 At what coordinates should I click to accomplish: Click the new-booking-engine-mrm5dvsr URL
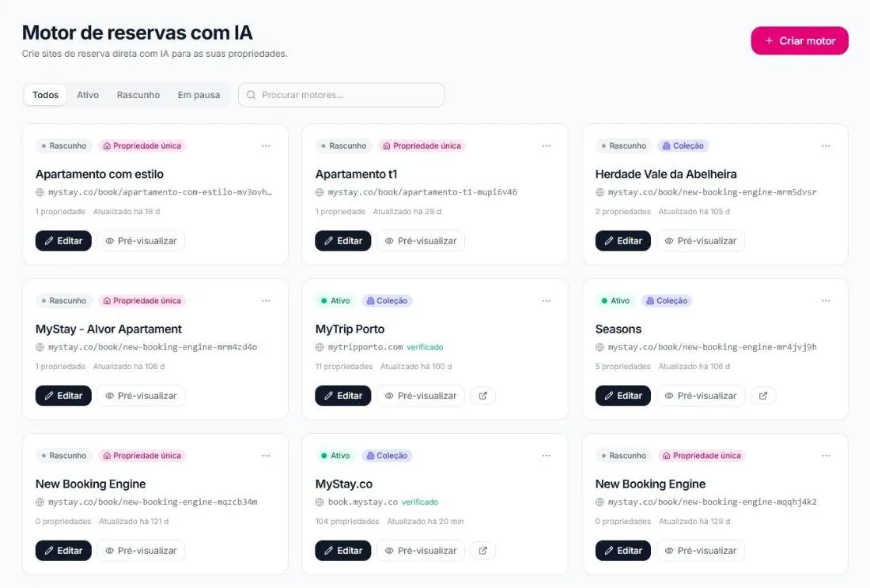click(x=712, y=192)
